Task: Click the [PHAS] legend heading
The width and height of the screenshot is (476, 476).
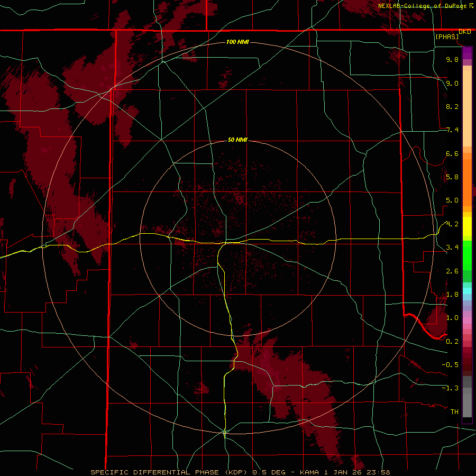Action: [x=447, y=36]
